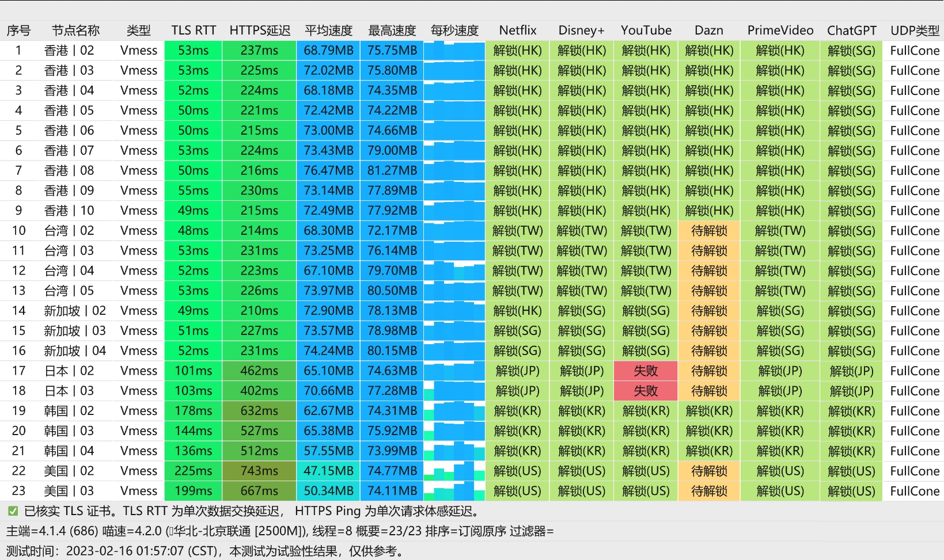Click the 序号 column header
Screen dimensions: 944x560
(18, 31)
